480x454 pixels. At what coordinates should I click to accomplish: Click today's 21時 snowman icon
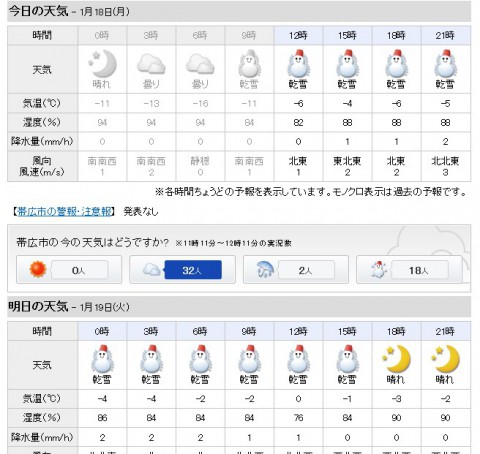tap(445, 64)
